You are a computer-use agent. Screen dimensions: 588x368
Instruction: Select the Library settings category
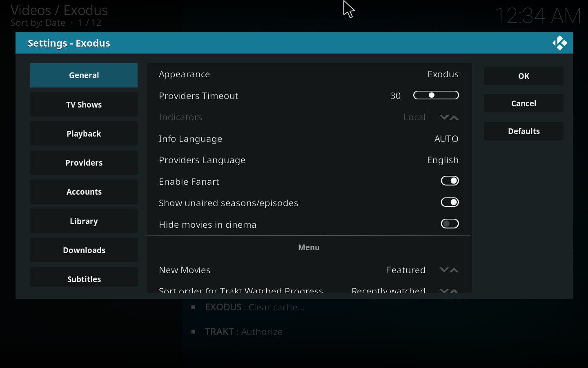[x=84, y=221]
